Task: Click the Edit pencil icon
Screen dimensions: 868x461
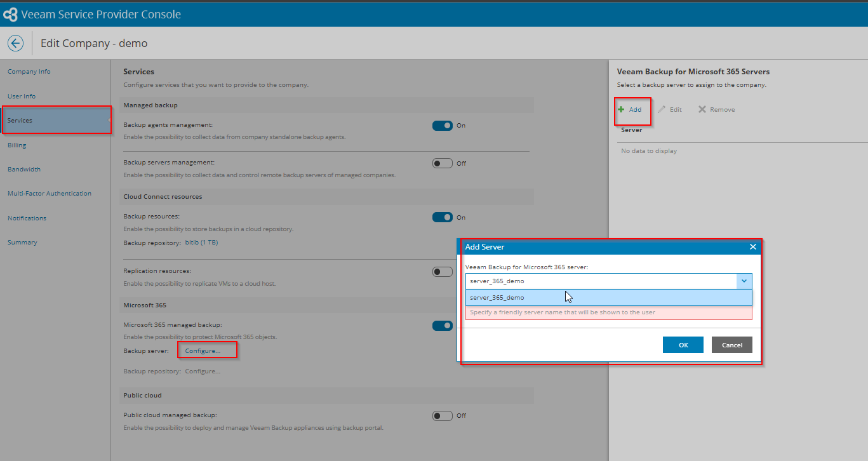Action: tap(662, 109)
